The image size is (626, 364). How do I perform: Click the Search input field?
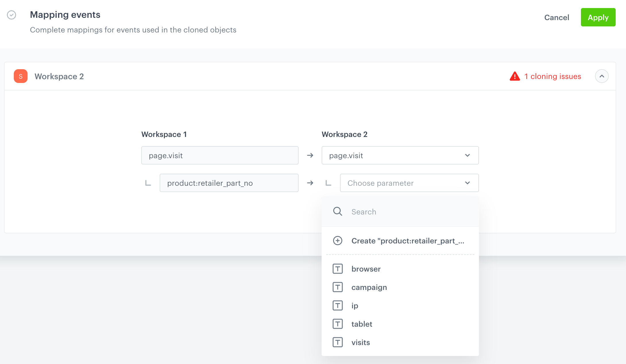pyautogui.click(x=388, y=212)
